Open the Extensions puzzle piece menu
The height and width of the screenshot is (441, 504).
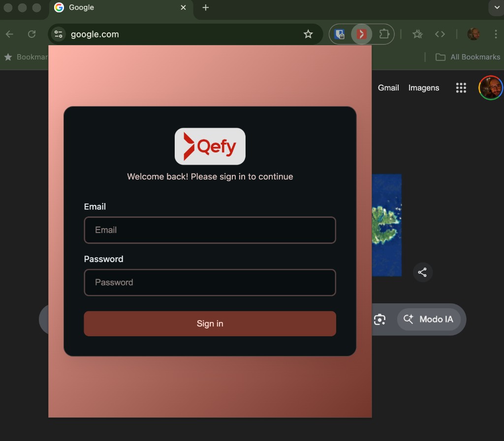(x=384, y=34)
